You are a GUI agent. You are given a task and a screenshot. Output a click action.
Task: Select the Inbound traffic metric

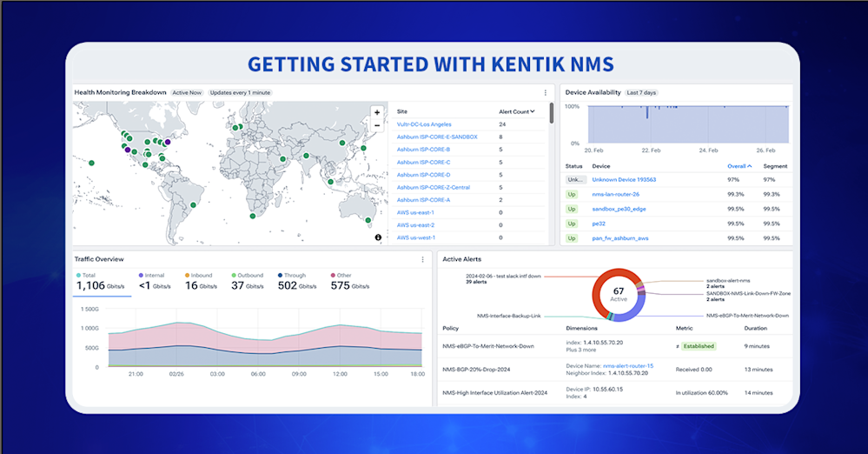[x=201, y=283]
